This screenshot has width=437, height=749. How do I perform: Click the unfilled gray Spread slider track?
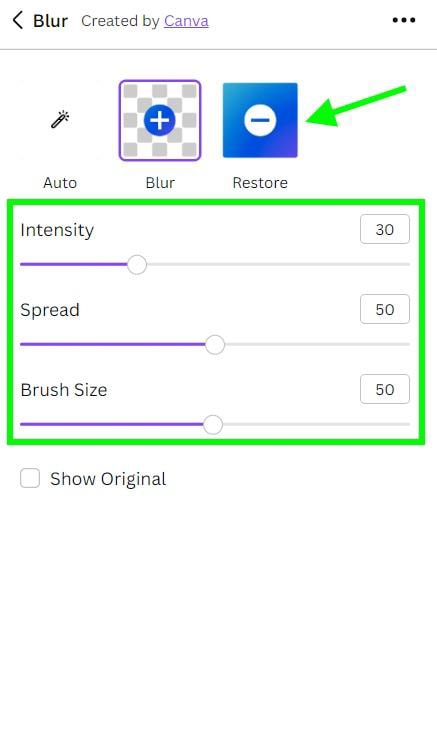(317, 344)
